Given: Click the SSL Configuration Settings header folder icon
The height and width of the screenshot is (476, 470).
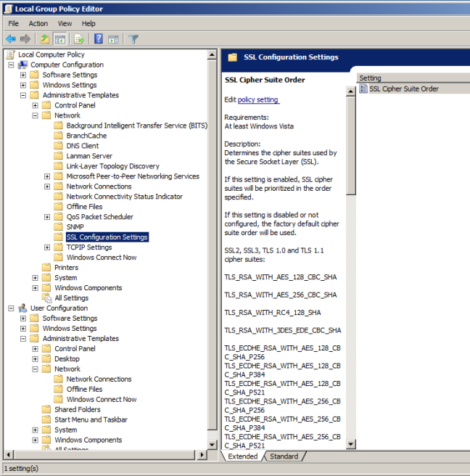Looking at the screenshot, I should (232, 57).
